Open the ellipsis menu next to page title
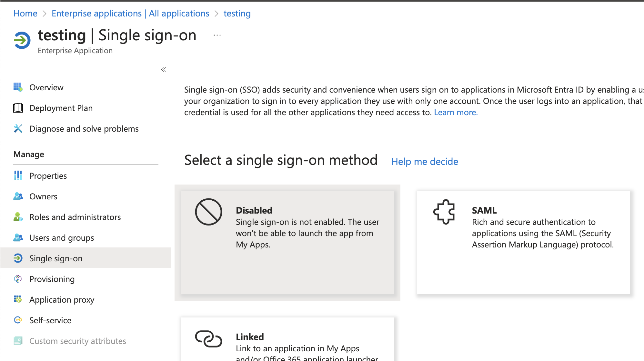 pyautogui.click(x=216, y=35)
